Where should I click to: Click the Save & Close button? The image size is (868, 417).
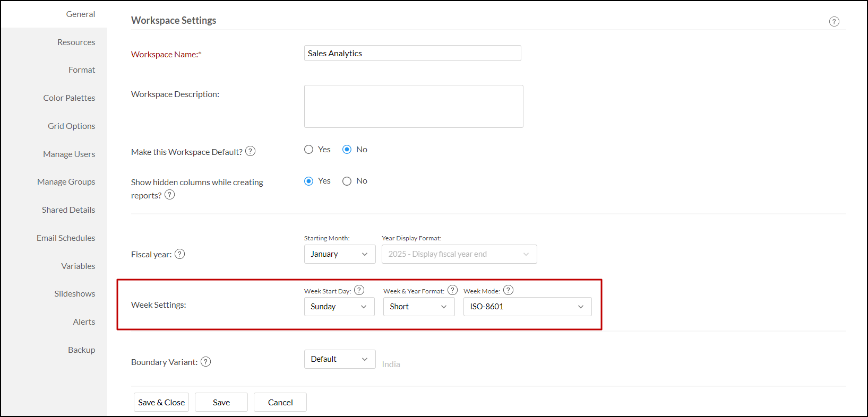(161, 402)
